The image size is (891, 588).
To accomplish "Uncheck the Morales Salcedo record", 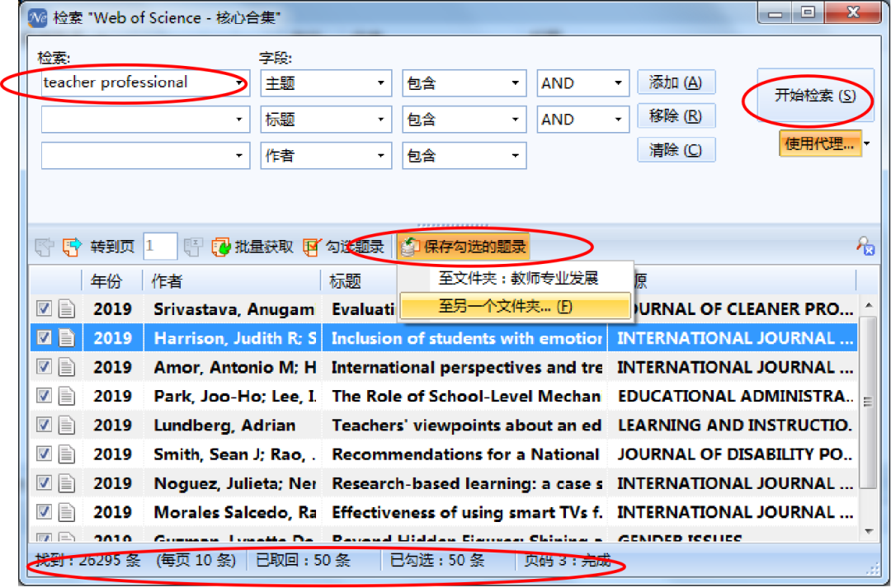I will [44, 511].
